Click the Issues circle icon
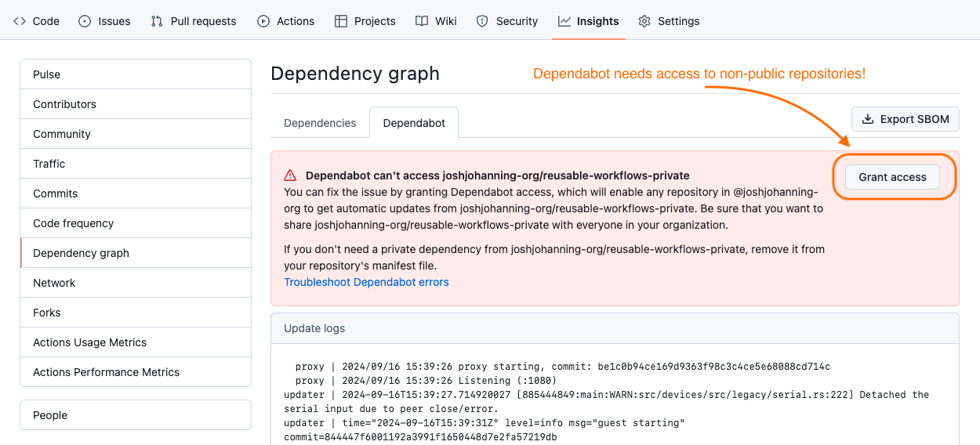The image size is (980, 445). tap(85, 21)
